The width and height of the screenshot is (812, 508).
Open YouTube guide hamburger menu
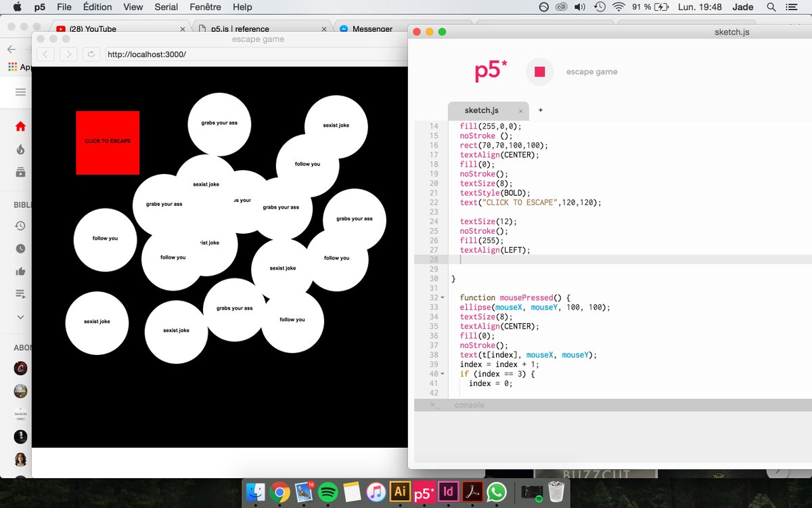click(x=20, y=92)
